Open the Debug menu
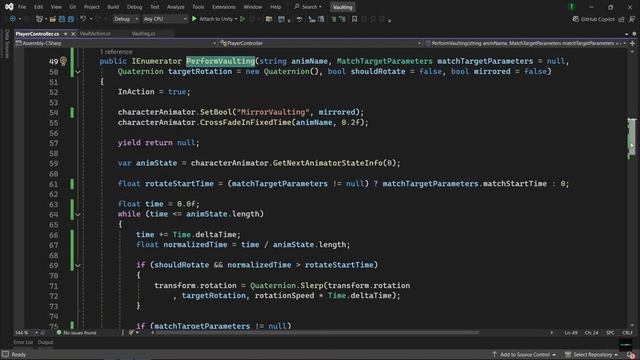This screenshot has height=360, width=640. (x=134, y=7)
